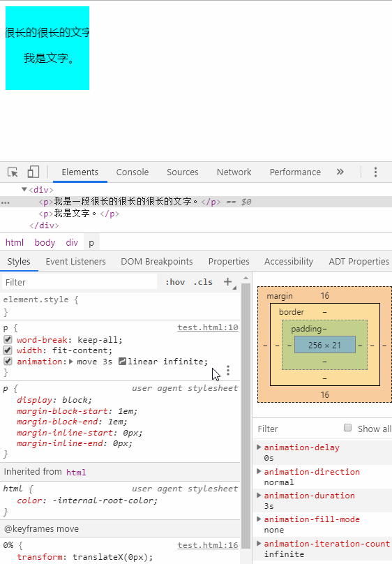Click the 我是文字。 paragraph in the page
Screen dimensions: 392x564
click(x=49, y=58)
